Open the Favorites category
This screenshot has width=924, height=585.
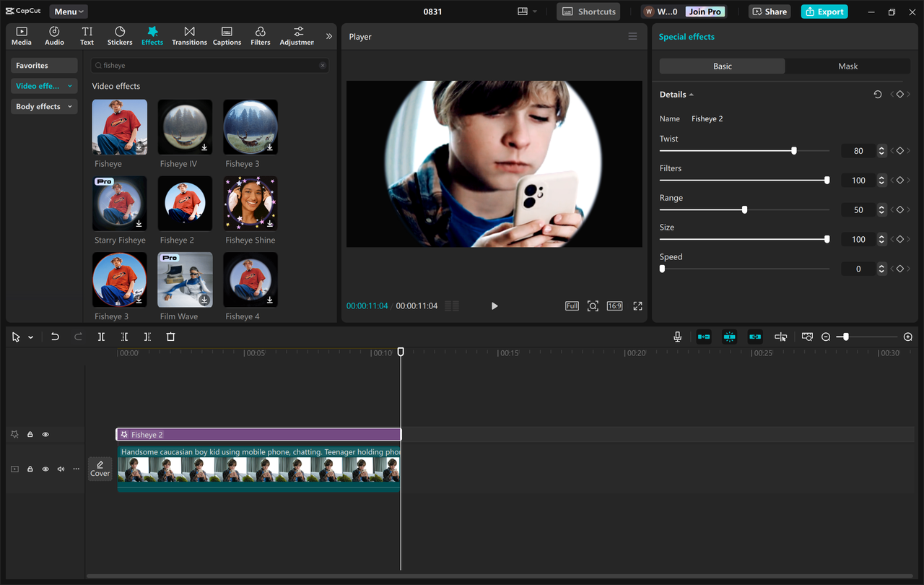tap(44, 66)
